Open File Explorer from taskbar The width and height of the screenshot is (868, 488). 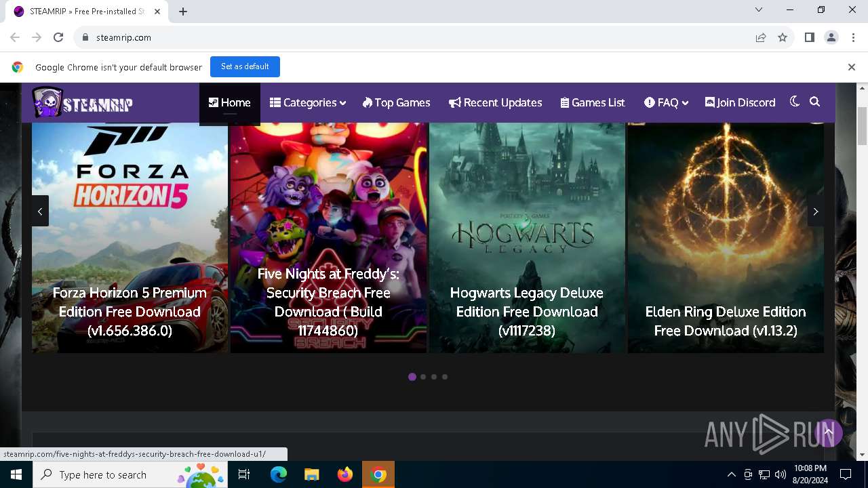pyautogui.click(x=311, y=474)
